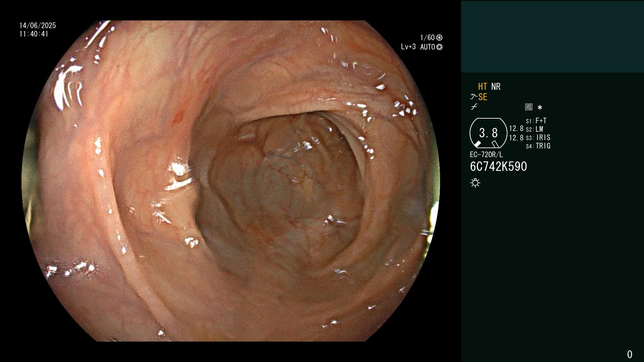The image size is (644, 362).
Task: Click the endoscopic image view
Action: (x=230, y=181)
